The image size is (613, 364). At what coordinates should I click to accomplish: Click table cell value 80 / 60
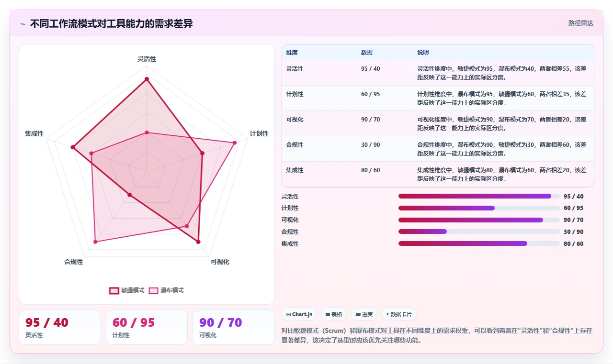point(371,170)
